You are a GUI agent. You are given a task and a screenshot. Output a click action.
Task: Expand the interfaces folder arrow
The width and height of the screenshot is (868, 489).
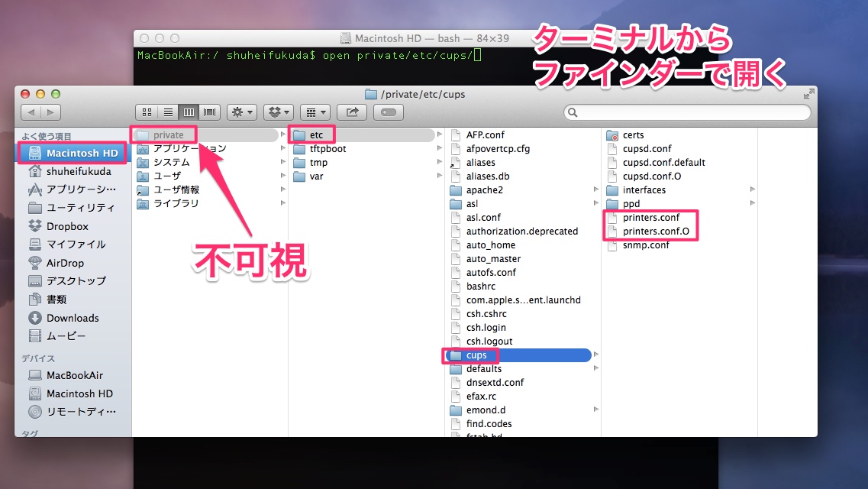[753, 189]
